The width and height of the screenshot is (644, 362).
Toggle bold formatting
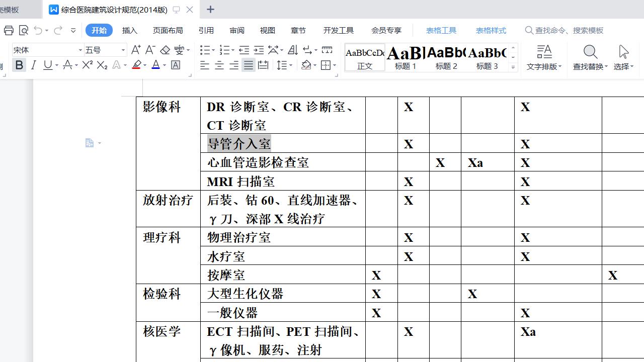19,65
